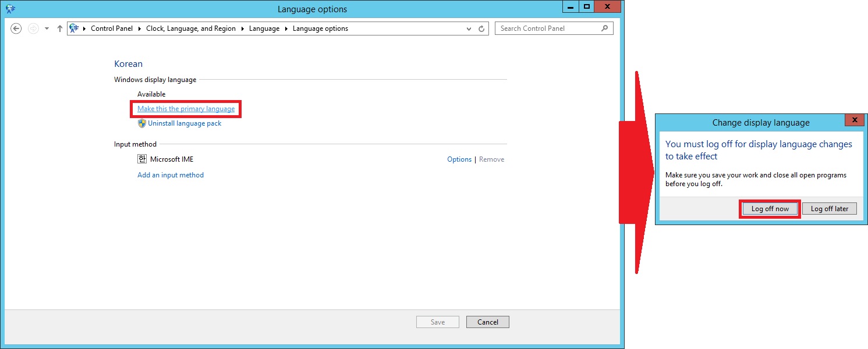Image resolution: width=868 pixels, height=349 pixels.
Task: Click the 'Input method' section label
Action: (x=135, y=144)
